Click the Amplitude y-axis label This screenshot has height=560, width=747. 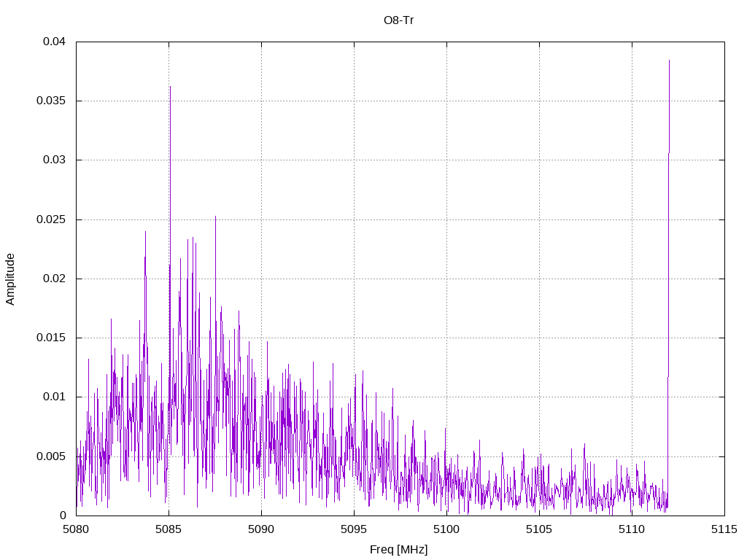point(10,279)
